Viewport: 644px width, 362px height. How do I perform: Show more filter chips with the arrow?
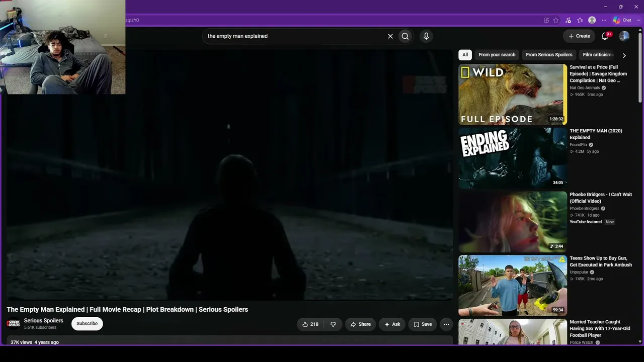624,55
